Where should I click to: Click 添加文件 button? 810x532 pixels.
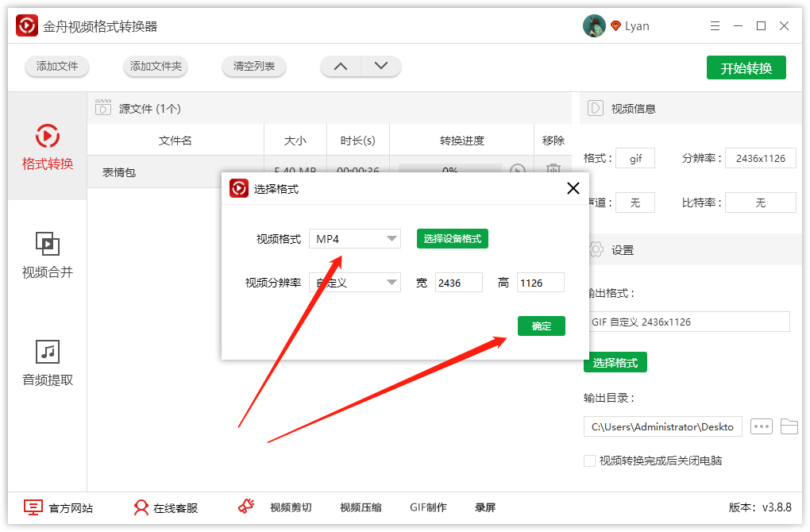[x=57, y=66]
